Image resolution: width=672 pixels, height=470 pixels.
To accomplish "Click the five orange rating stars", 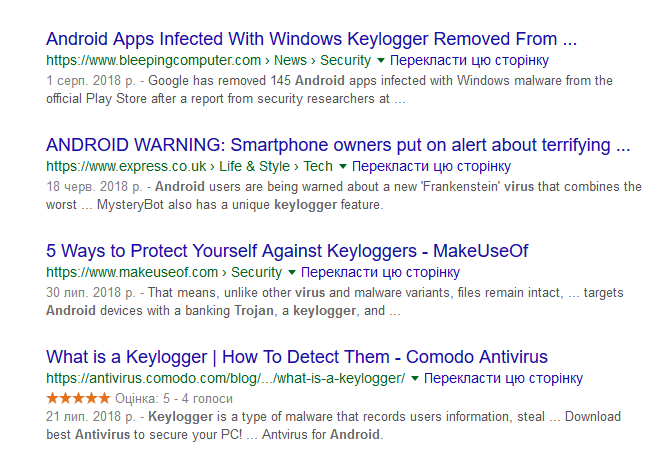I will click(78, 398).
